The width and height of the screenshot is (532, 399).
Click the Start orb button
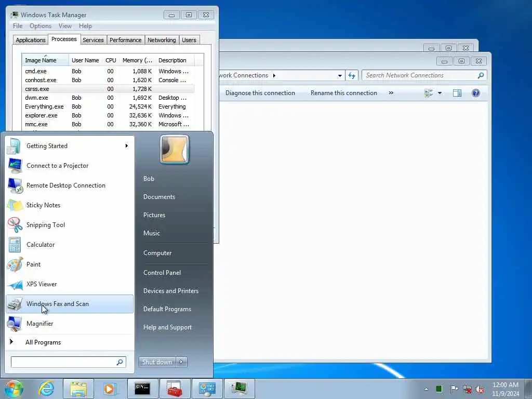tap(14, 389)
